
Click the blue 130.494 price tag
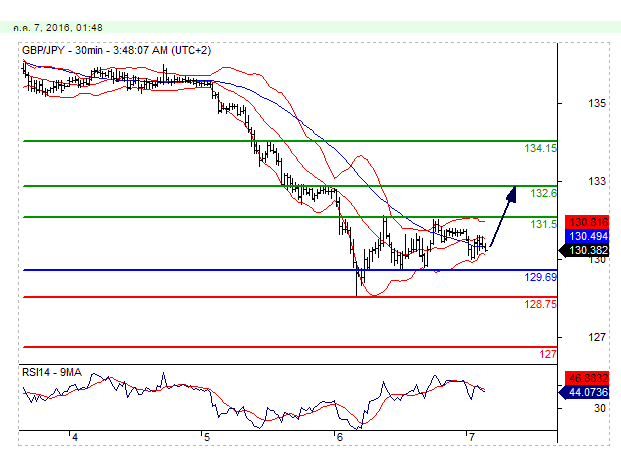pos(587,236)
